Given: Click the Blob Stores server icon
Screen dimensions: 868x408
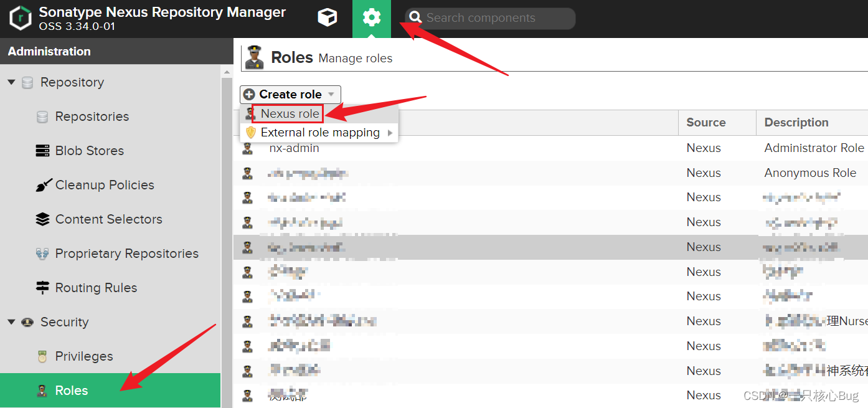Looking at the screenshot, I should pyautogui.click(x=42, y=151).
